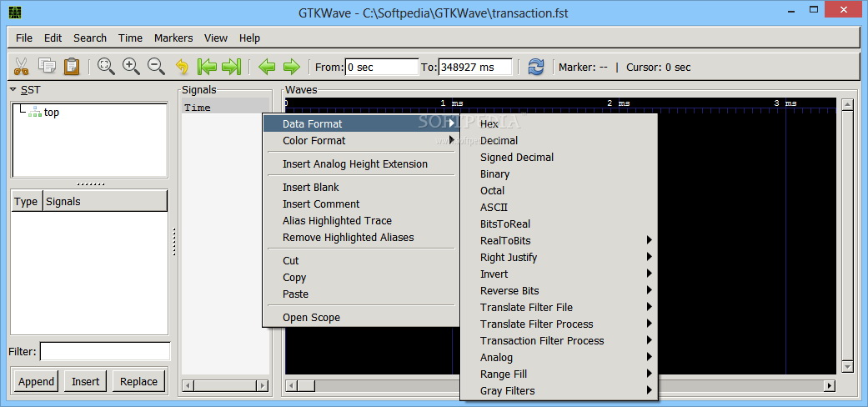Image resolution: width=868 pixels, height=407 pixels.
Task: Click the top module hierarchy icon
Action: [35, 112]
